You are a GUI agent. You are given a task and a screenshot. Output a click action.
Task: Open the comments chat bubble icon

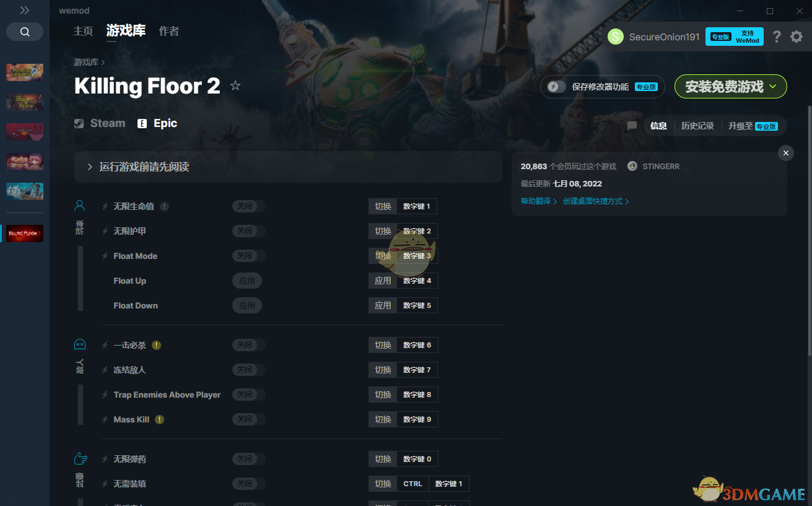click(632, 126)
